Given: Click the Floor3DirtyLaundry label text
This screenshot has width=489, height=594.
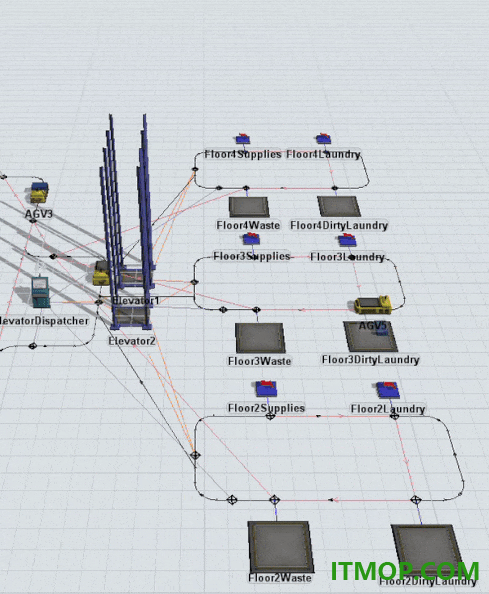Looking at the screenshot, I should click(370, 360).
